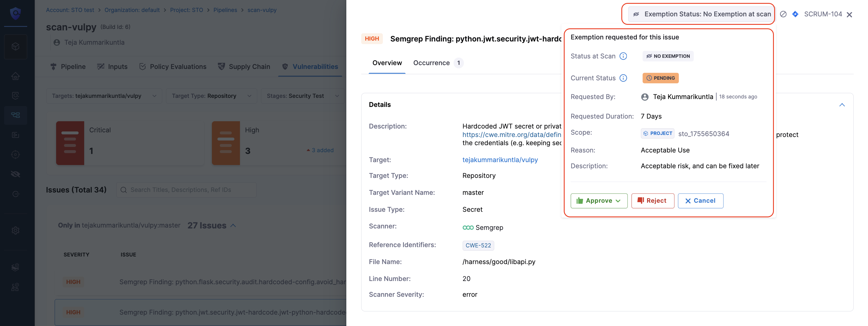The height and width of the screenshot is (326, 868).
Task: Click the Current Status info icon
Action: pos(623,78)
